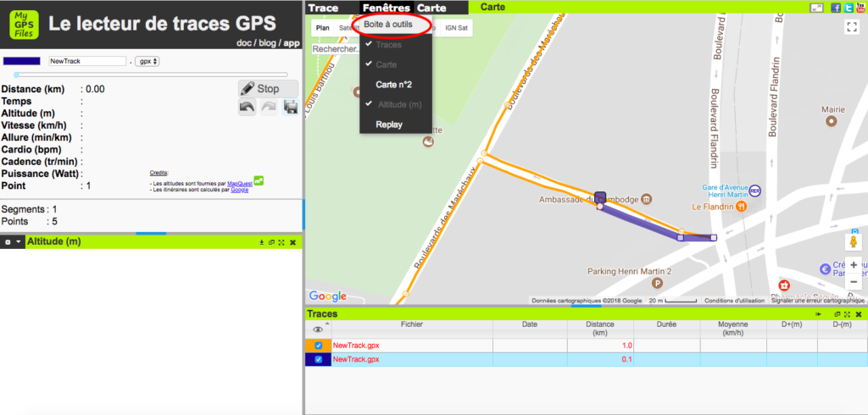Viewport: 868px width, 415px height.
Task: Zoom out the map with minus button
Action: coord(854,281)
